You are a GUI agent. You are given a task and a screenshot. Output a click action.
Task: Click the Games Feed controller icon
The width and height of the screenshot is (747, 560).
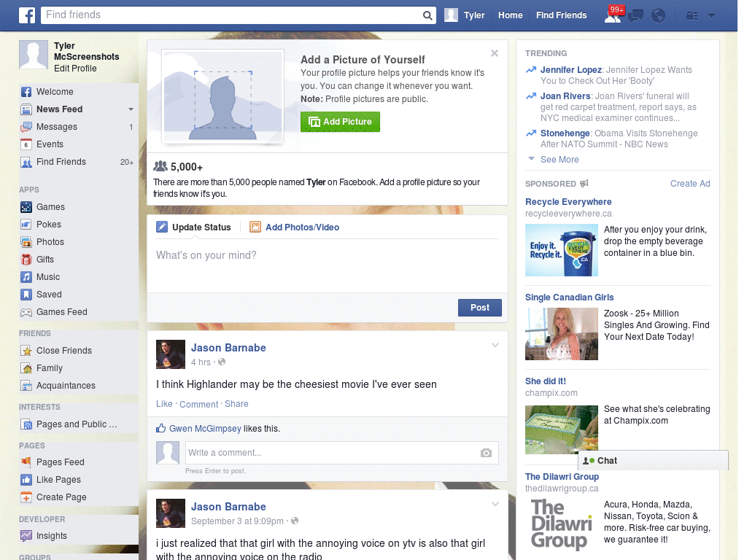pyautogui.click(x=26, y=312)
